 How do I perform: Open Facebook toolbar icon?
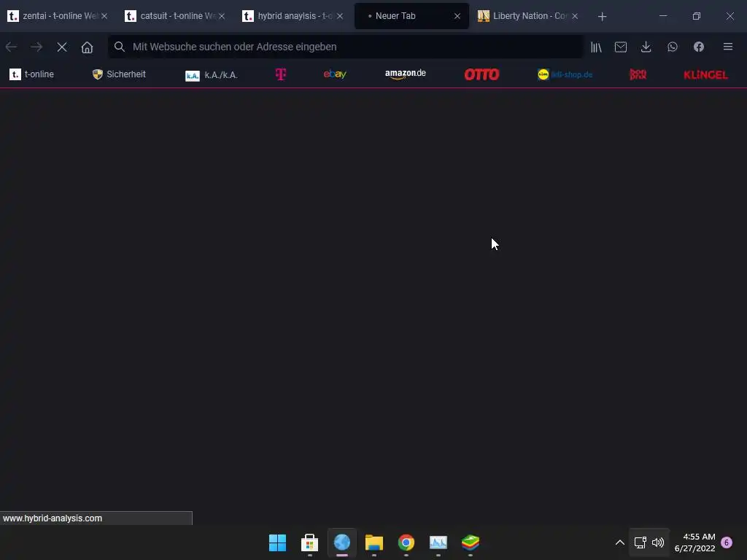[x=699, y=47]
